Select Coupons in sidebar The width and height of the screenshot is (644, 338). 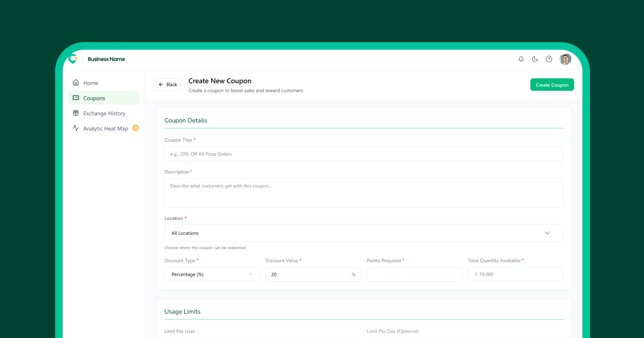pos(104,98)
